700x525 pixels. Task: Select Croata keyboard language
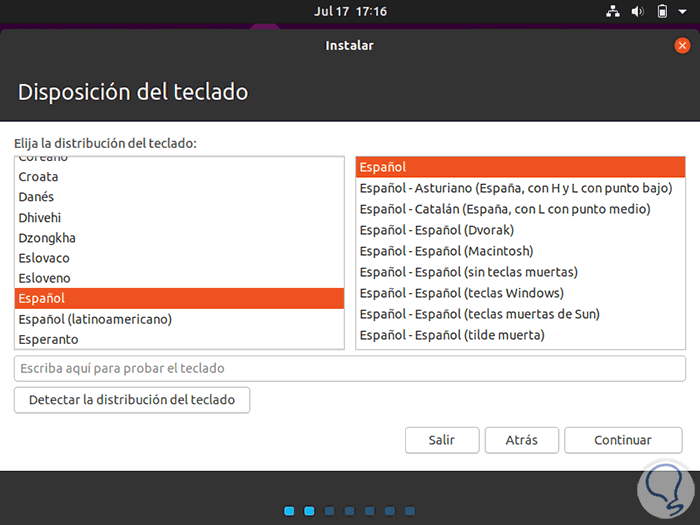pos(179,177)
